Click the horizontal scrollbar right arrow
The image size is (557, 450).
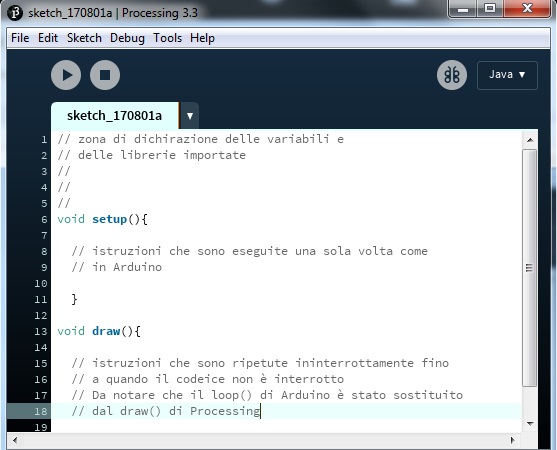[x=513, y=440]
